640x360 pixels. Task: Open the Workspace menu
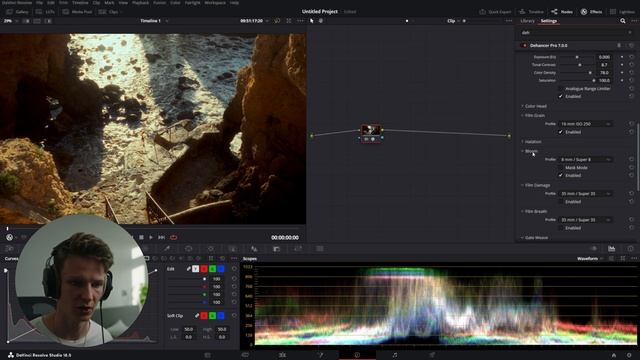click(215, 3)
